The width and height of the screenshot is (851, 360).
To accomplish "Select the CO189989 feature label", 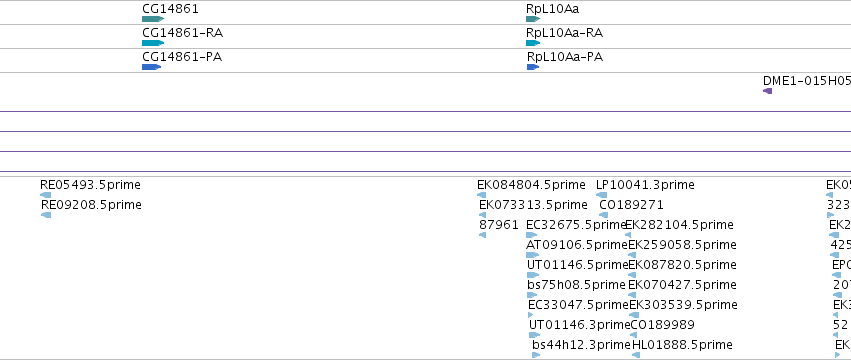I will [x=662, y=325].
